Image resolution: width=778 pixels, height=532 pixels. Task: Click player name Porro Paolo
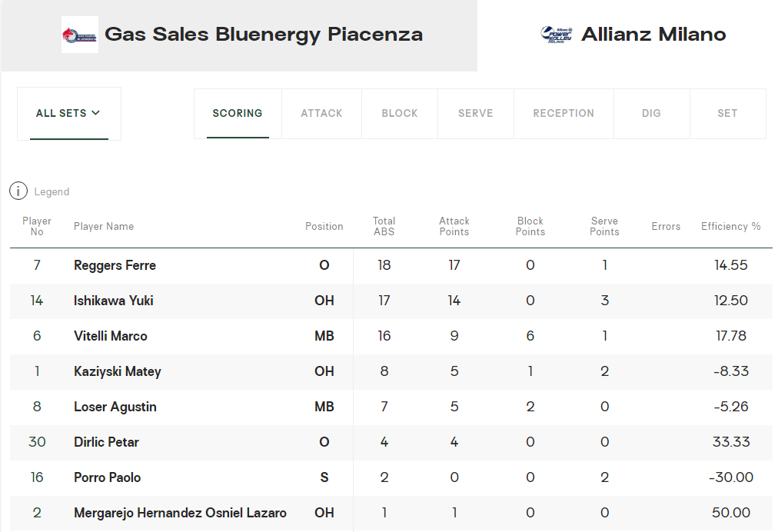click(x=107, y=477)
